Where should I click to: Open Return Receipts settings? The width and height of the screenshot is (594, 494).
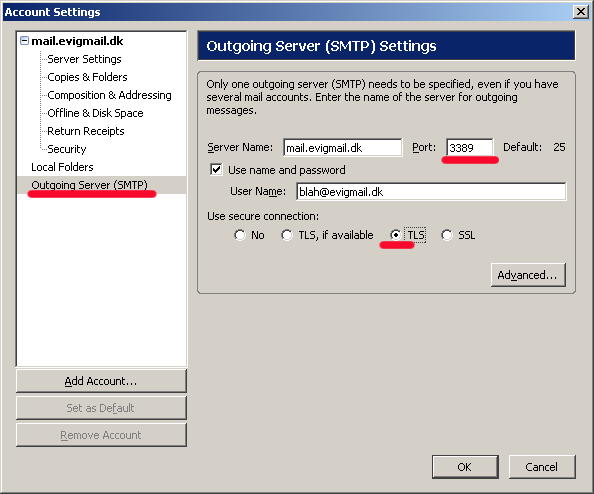tap(86, 131)
